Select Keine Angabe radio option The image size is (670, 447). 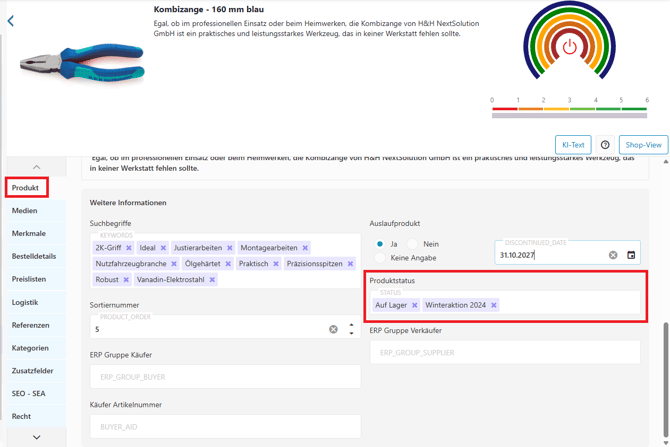(380, 258)
